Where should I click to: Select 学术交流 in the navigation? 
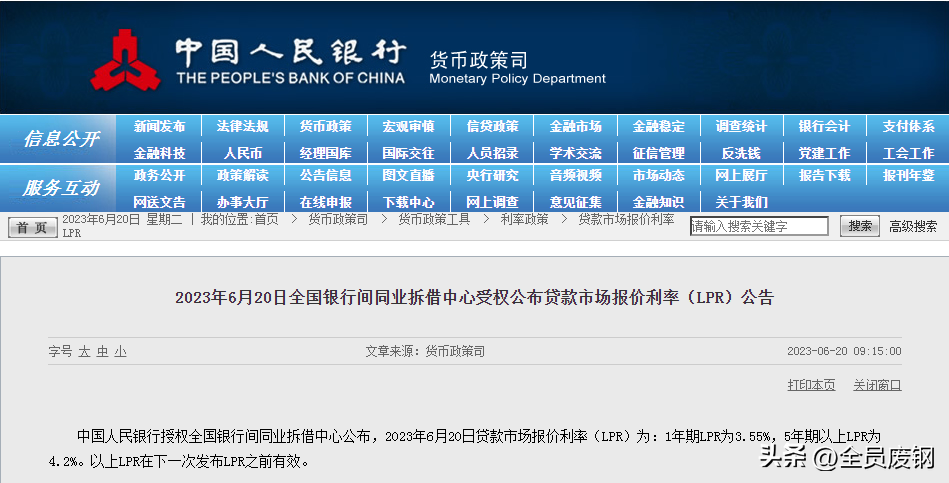click(575, 153)
